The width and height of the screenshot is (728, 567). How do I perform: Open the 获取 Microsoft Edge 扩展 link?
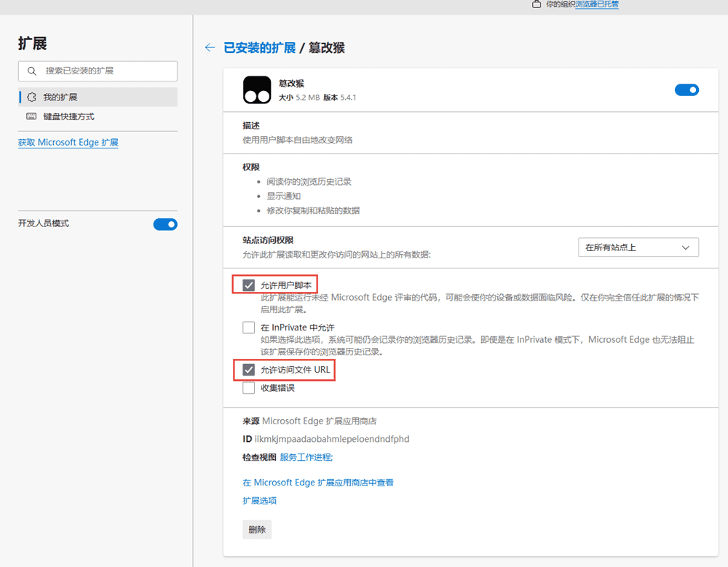68,143
